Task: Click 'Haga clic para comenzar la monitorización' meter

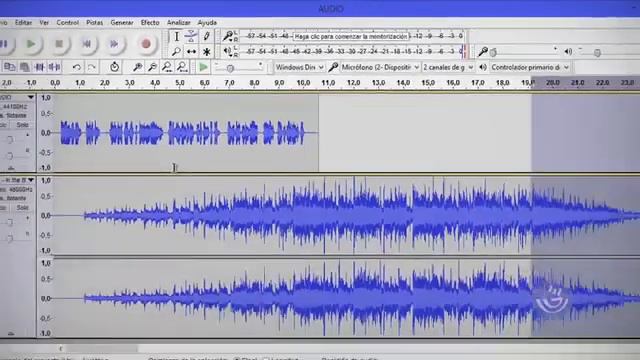Action: click(x=351, y=36)
